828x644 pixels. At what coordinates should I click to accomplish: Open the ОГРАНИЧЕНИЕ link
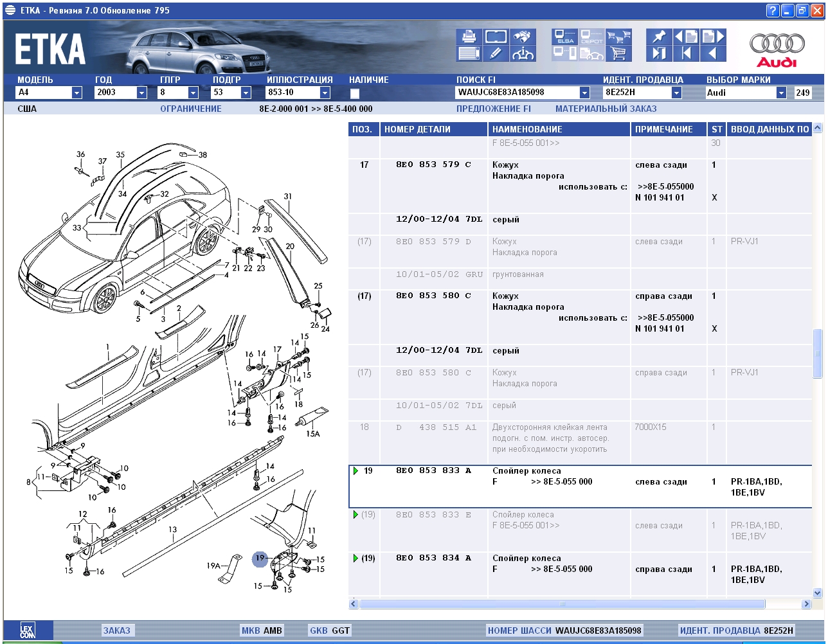pos(191,109)
